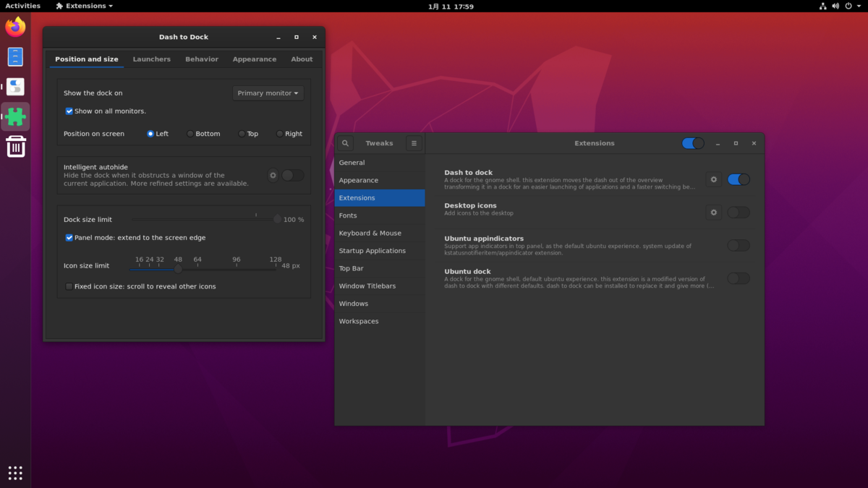Viewport: 868px width, 488px height.
Task: Click the Dock size limit slider handle
Action: point(277,219)
